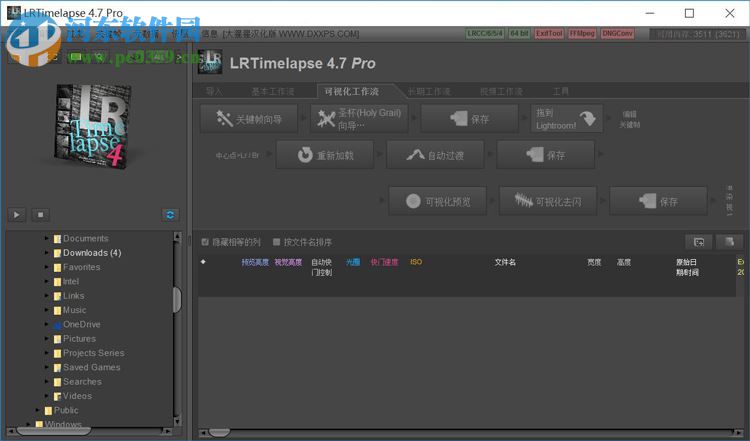The image size is (750, 441).
Task: Click the LRTimelapse 4 box preview image
Action: [93, 125]
